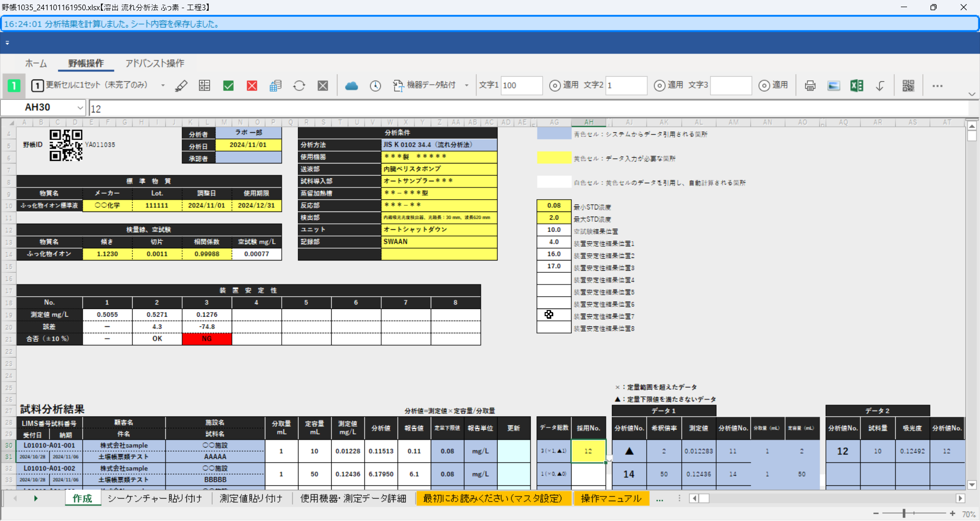This screenshot has height=521, width=980.
Task: Click zoom in plus button
Action: [x=952, y=513]
